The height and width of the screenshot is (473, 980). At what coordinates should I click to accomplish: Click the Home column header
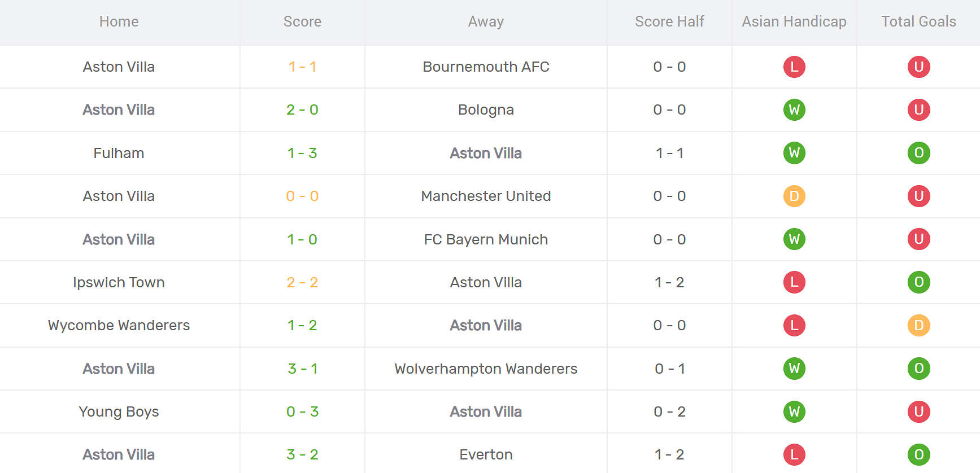coord(119,21)
